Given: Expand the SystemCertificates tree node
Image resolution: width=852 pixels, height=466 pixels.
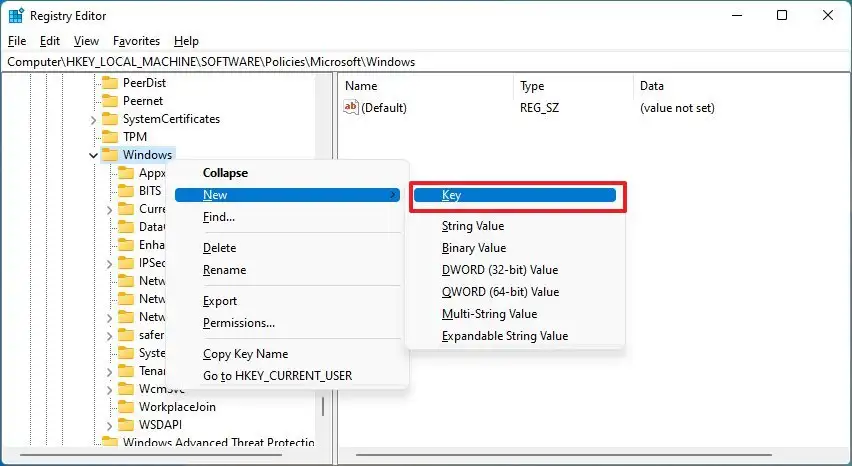Looking at the screenshot, I should tap(93, 119).
